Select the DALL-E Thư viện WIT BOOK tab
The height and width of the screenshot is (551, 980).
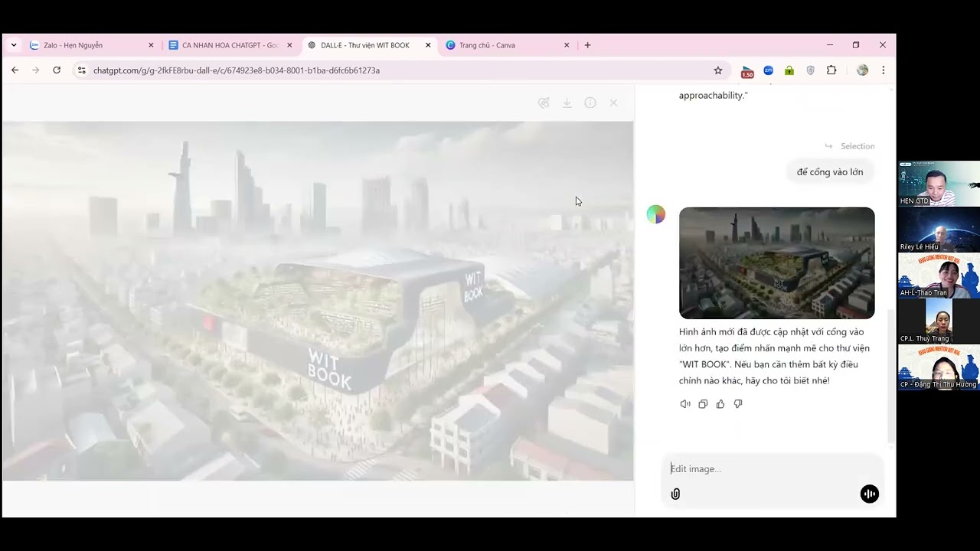(369, 45)
